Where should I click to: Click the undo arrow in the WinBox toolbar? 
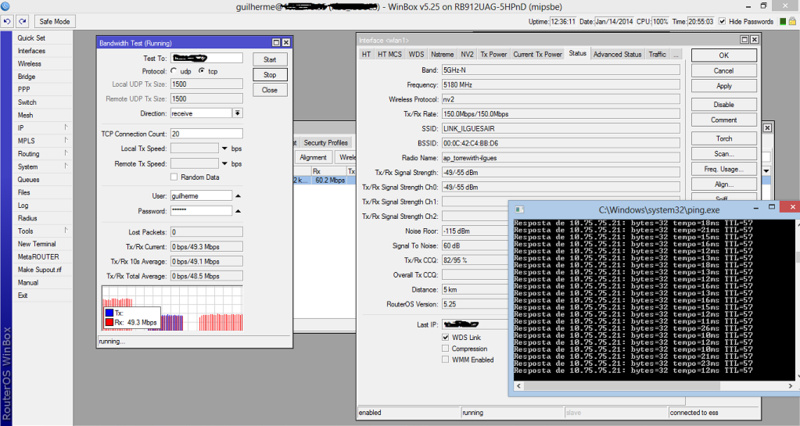7,21
